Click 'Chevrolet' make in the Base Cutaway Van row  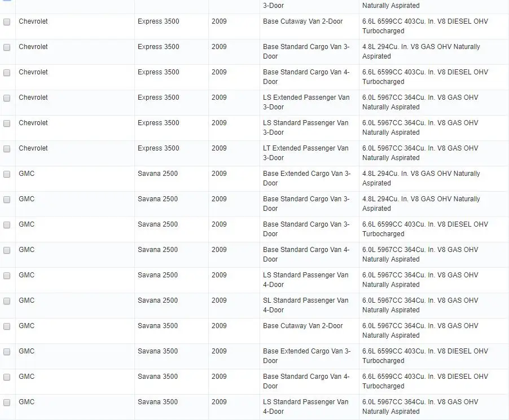(33, 21)
